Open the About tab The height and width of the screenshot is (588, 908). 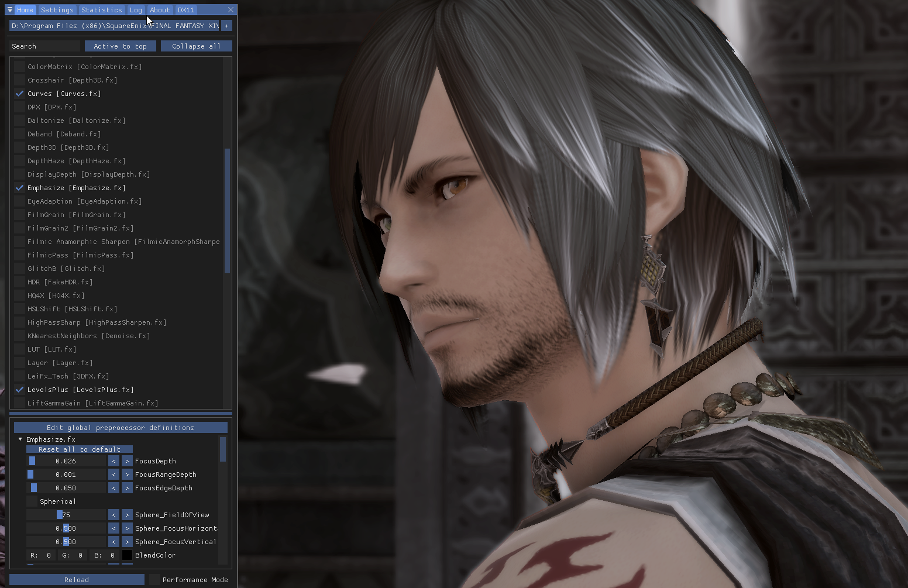click(160, 10)
